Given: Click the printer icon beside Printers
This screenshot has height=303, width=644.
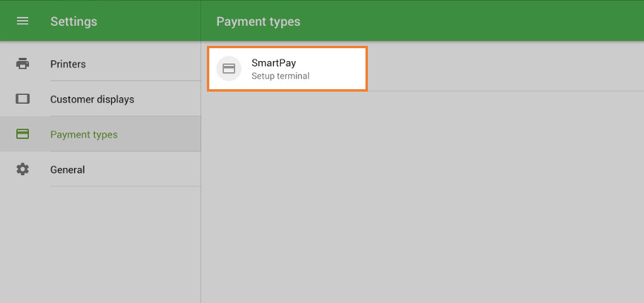Looking at the screenshot, I should tap(23, 64).
